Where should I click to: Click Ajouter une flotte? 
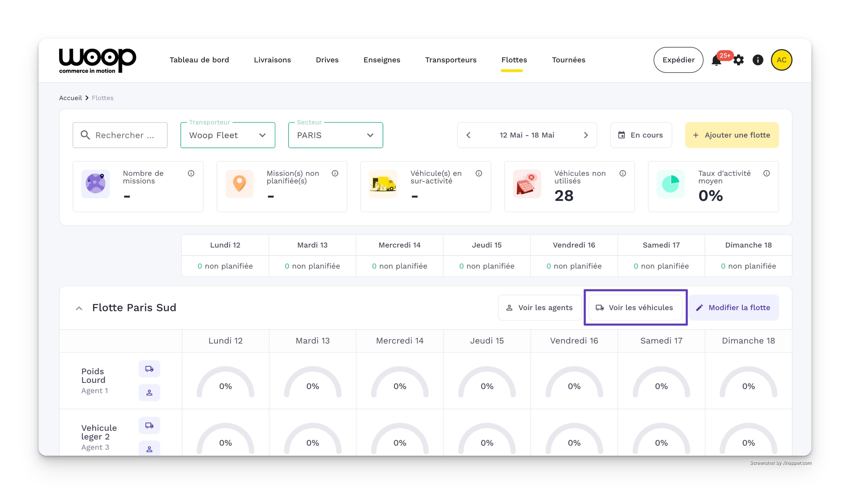(x=732, y=135)
